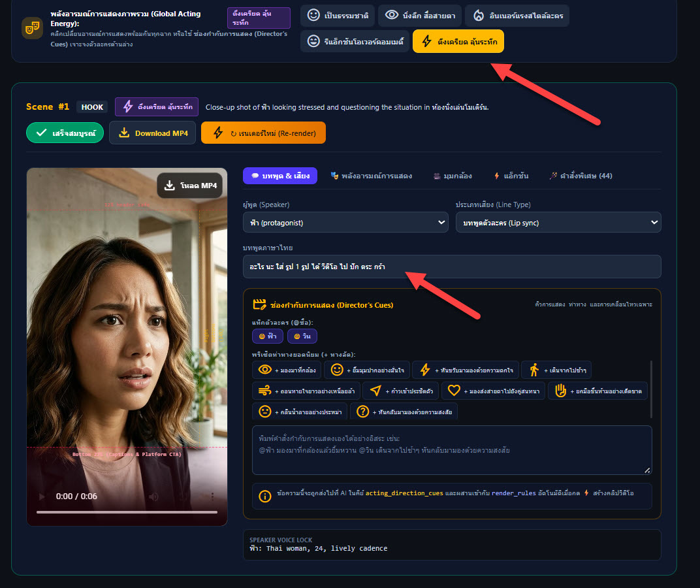Switch to the camera angle tab

(x=453, y=176)
